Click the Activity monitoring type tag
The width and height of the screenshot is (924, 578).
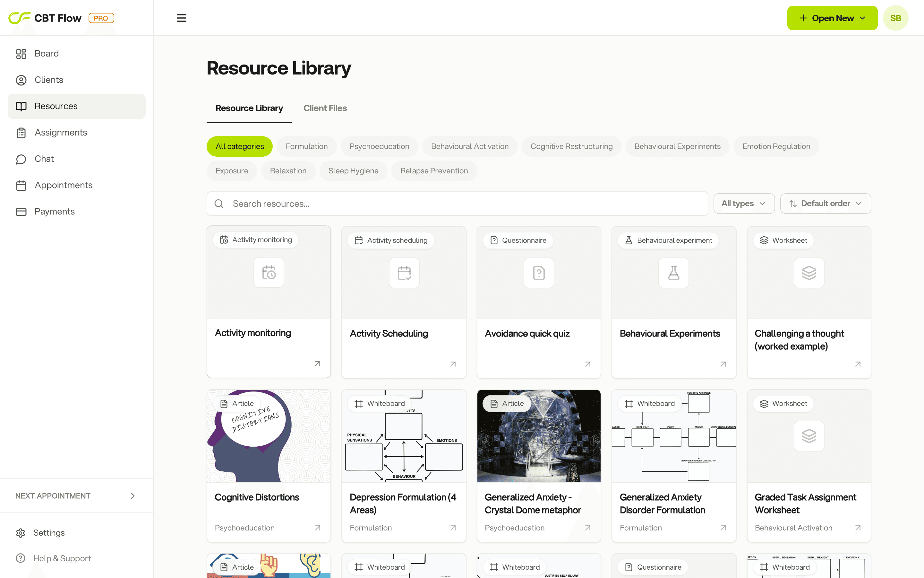pyautogui.click(x=255, y=240)
